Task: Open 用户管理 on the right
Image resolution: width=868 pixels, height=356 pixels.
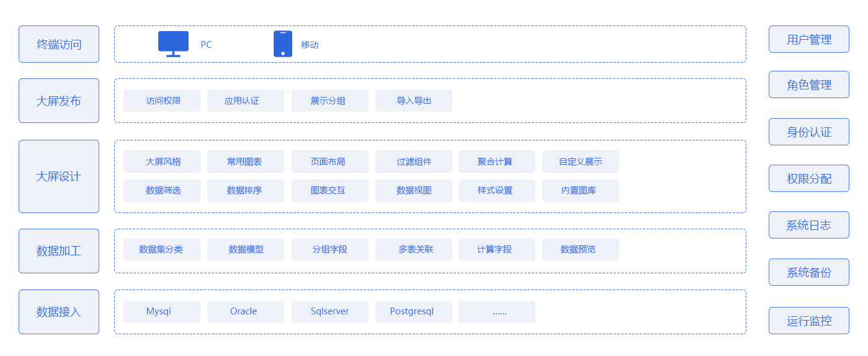Action: tap(809, 39)
